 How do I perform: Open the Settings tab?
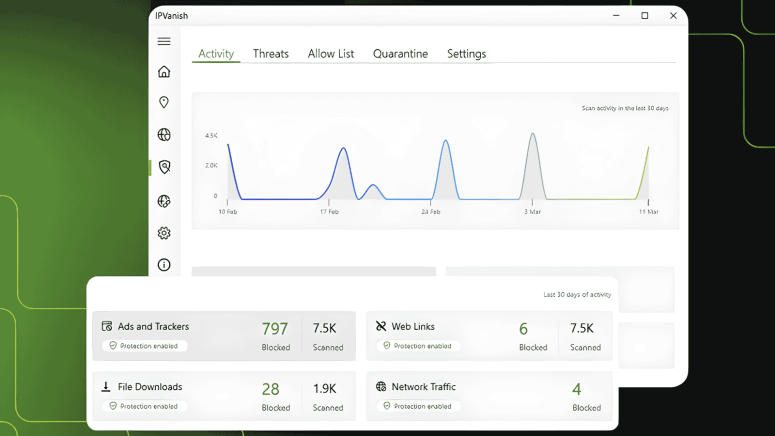[x=466, y=54]
